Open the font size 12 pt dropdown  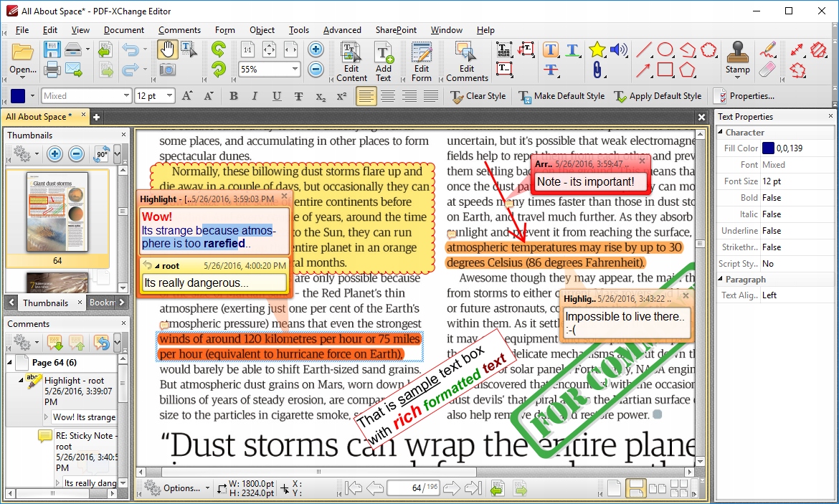pyautogui.click(x=170, y=96)
